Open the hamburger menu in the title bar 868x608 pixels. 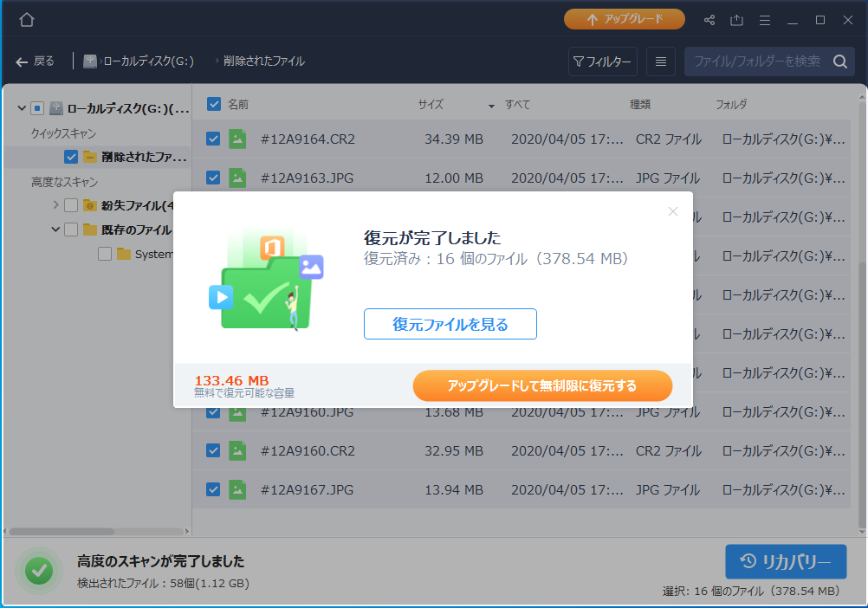click(765, 19)
